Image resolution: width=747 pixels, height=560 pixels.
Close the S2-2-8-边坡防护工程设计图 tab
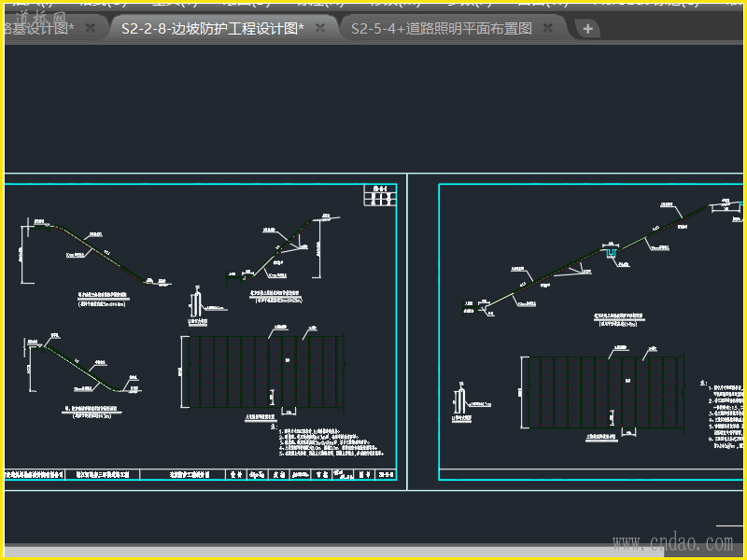pyautogui.click(x=320, y=29)
